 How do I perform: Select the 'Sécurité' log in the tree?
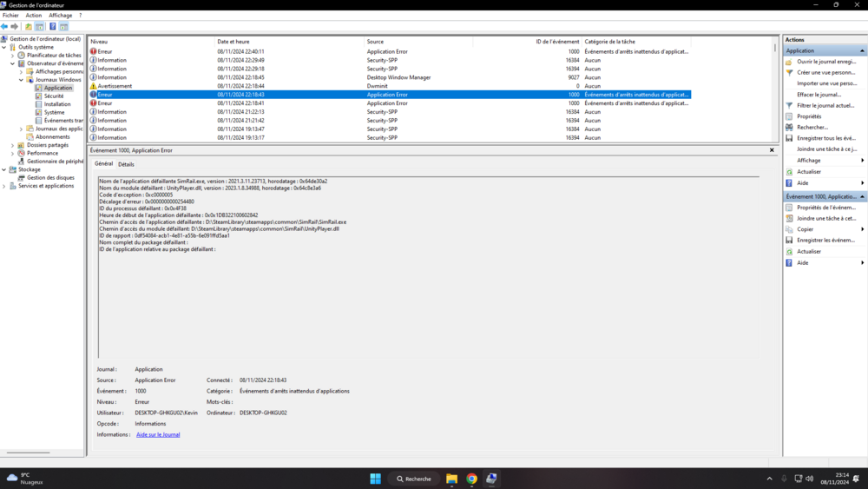(54, 96)
